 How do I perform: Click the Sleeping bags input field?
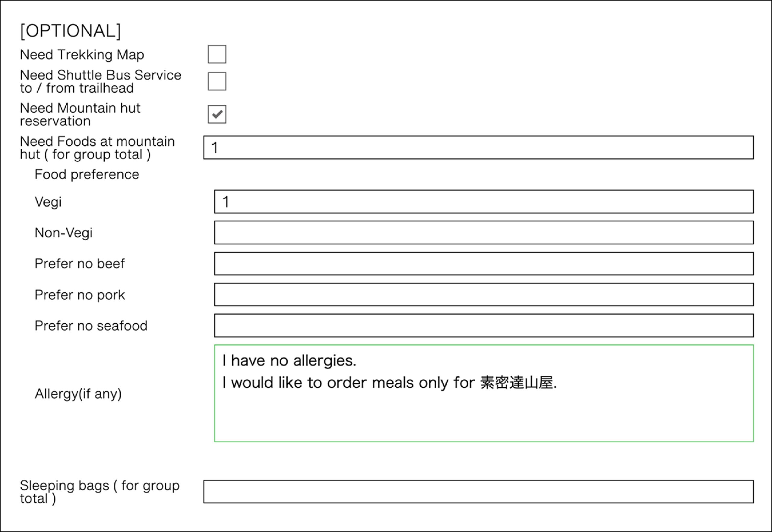pos(478,492)
